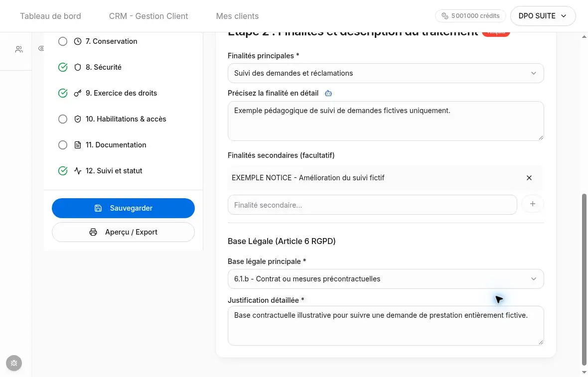Toggle step 10 Habilitations status circle
588x377 pixels.
(63, 119)
